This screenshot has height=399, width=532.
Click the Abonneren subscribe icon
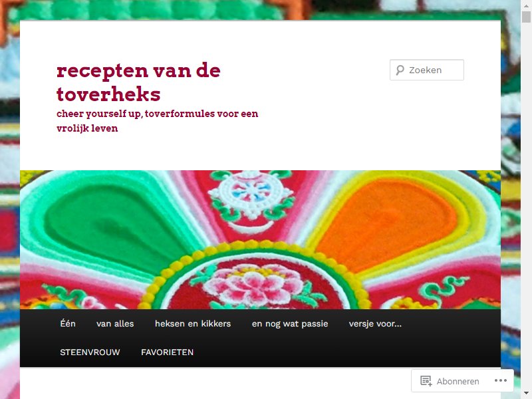click(426, 380)
